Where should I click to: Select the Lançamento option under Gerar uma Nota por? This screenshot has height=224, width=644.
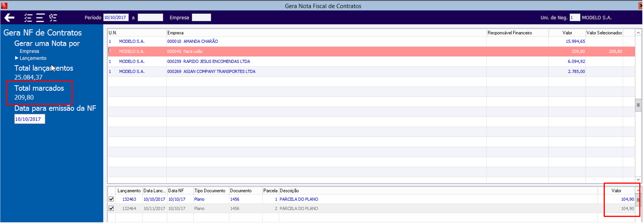coord(33,58)
